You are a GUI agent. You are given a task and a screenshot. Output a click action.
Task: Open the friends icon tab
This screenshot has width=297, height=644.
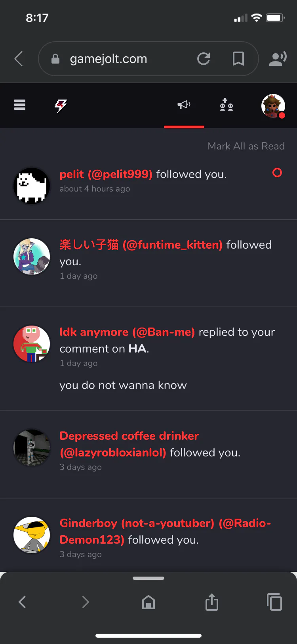click(x=227, y=105)
